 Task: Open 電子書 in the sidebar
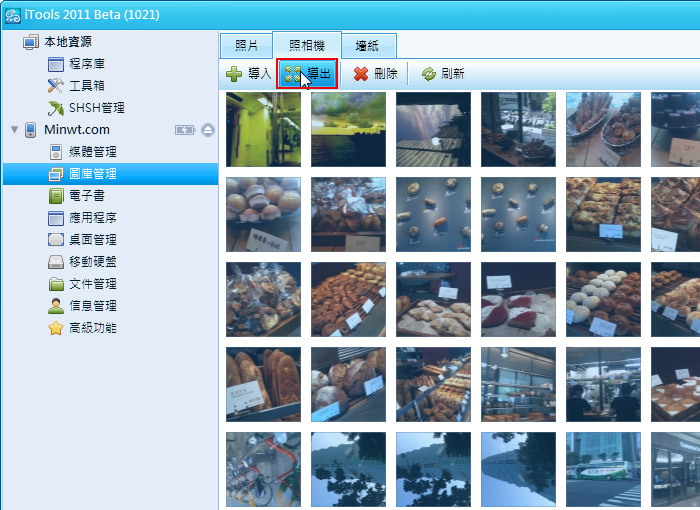[x=87, y=196]
